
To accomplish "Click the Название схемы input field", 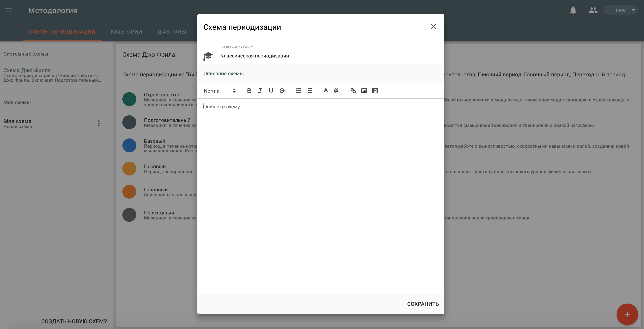I will click(329, 55).
